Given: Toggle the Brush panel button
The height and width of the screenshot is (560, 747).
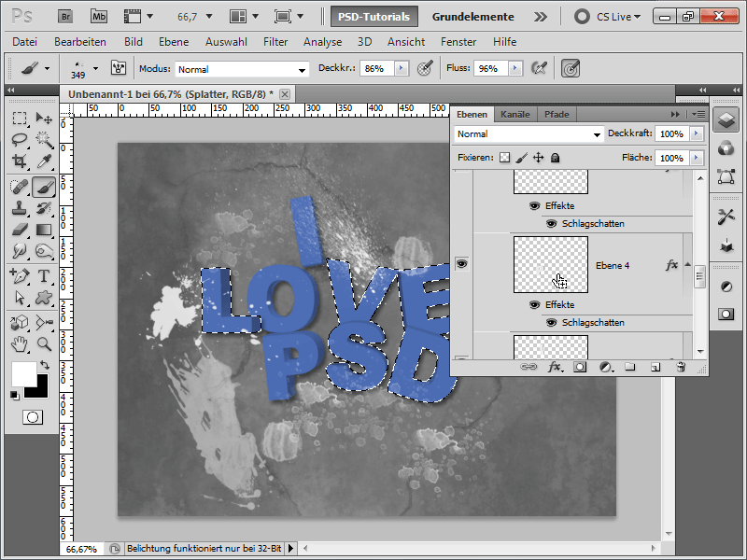Looking at the screenshot, I should tap(119, 68).
